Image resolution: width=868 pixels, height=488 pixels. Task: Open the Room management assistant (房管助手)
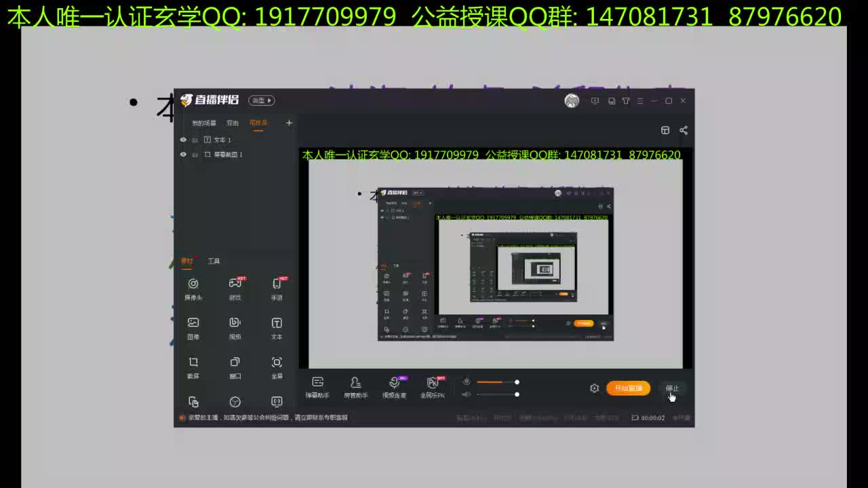(x=355, y=387)
